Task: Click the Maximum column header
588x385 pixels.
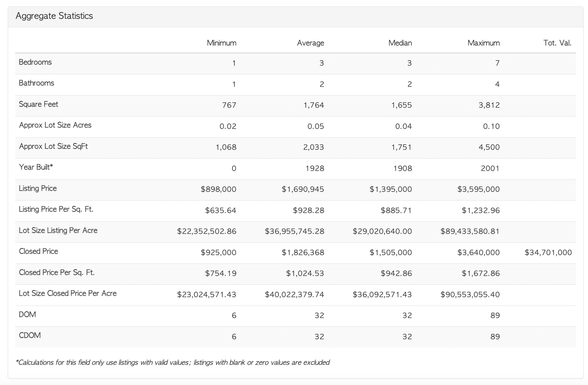Action: [483, 43]
